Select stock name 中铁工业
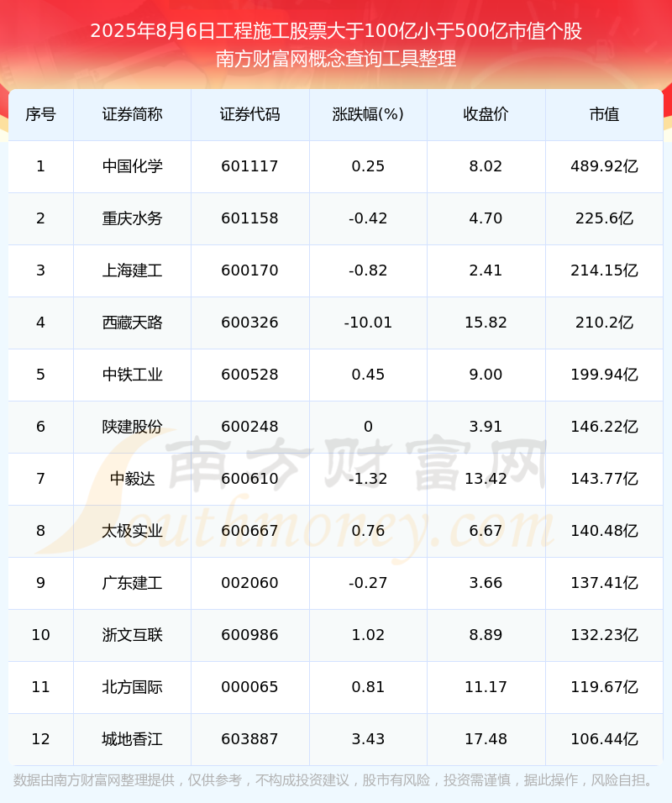 pos(132,375)
